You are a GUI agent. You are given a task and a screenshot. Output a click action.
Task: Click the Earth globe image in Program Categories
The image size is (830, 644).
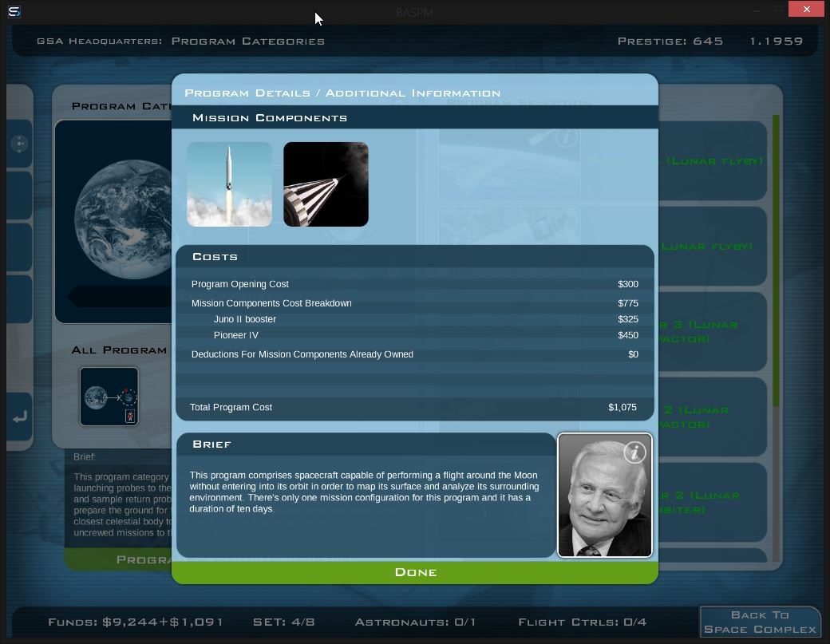pos(125,219)
